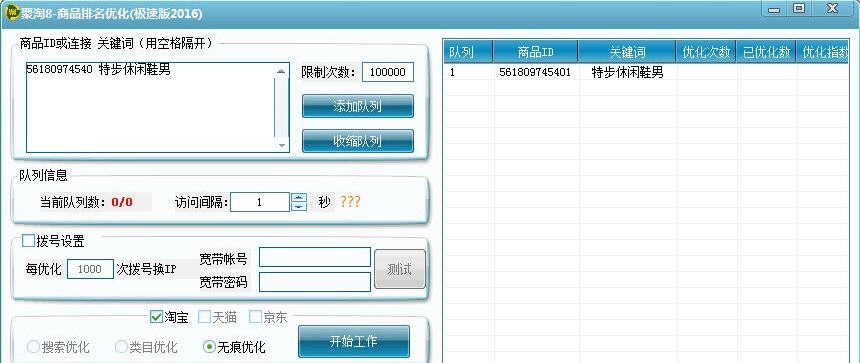Click the red 0/0 queue count
This screenshot has height=363, width=860.
point(122,202)
